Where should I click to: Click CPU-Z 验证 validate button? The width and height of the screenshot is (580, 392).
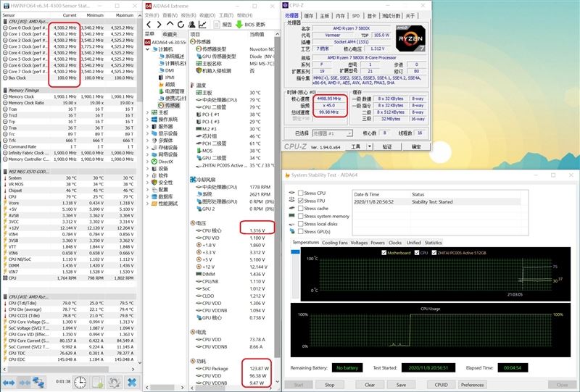[387, 146]
